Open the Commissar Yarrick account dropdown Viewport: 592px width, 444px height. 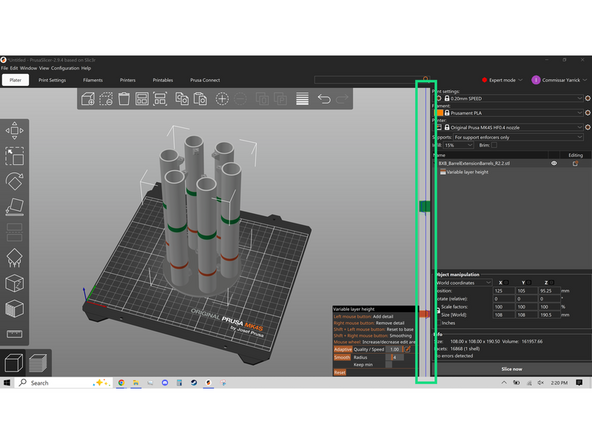click(x=559, y=80)
